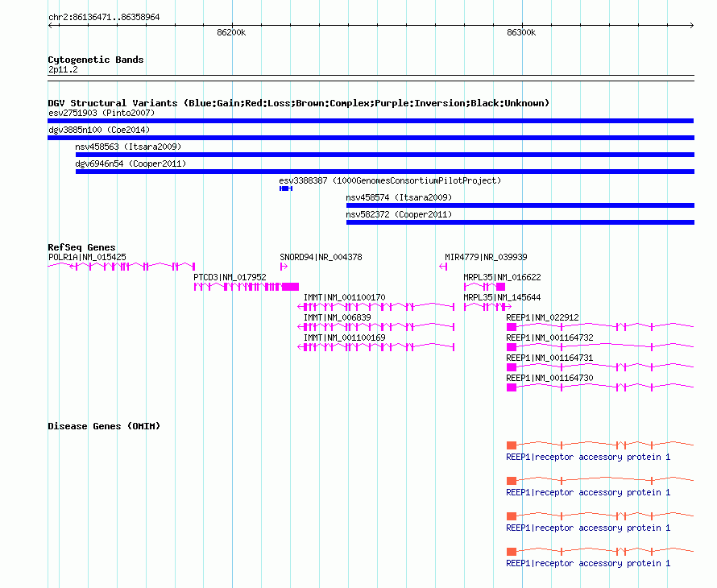Click the blue bar under nsv458574
The width and height of the screenshot is (717, 588).
pos(520,205)
